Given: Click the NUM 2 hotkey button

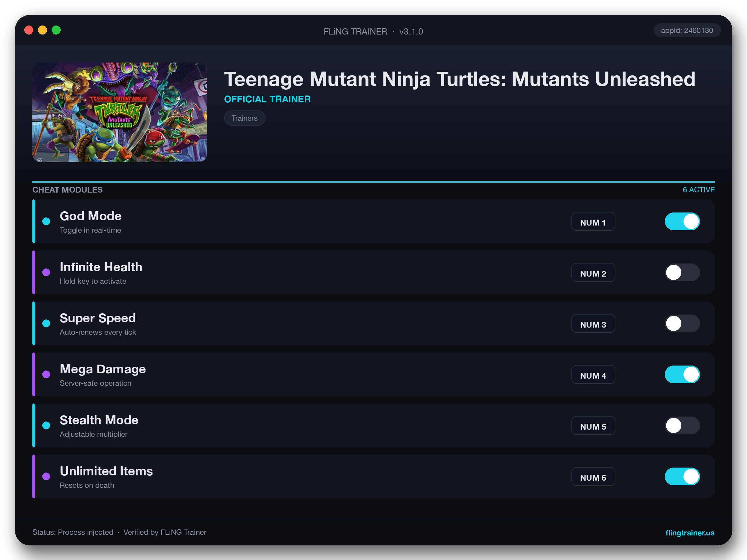Looking at the screenshot, I should tap(593, 273).
